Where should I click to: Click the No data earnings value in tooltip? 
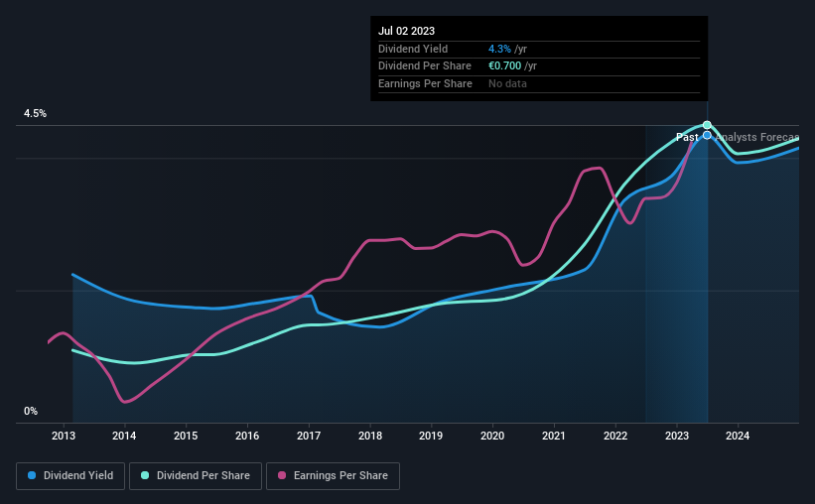pyautogui.click(x=507, y=83)
